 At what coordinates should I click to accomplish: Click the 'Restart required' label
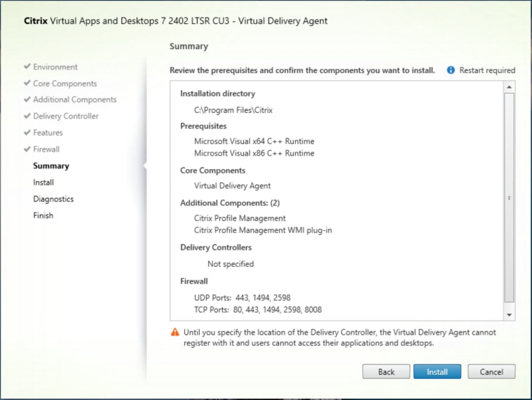click(x=487, y=70)
